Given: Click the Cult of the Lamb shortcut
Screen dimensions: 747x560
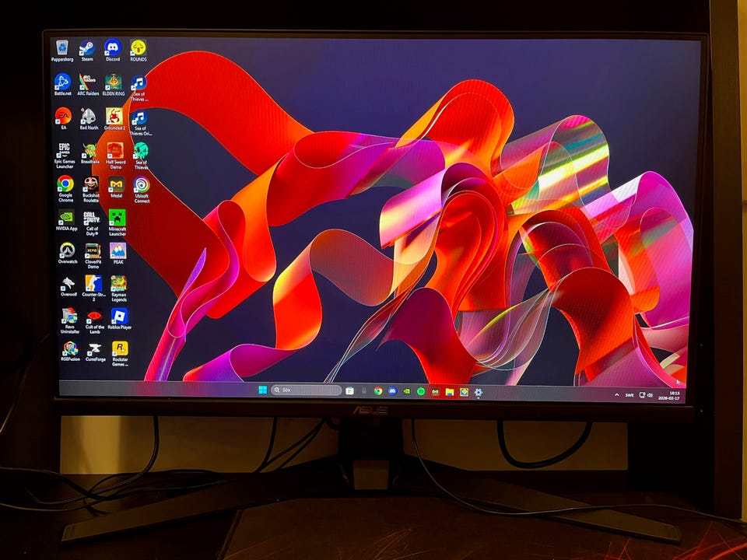Looking at the screenshot, I should (94, 321).
